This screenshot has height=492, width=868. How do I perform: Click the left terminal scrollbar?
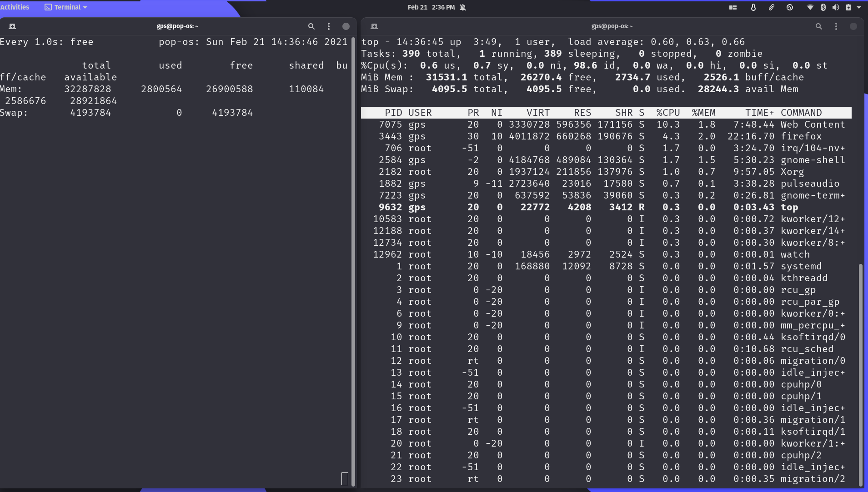pyautogui.click(x=353, y=261)
